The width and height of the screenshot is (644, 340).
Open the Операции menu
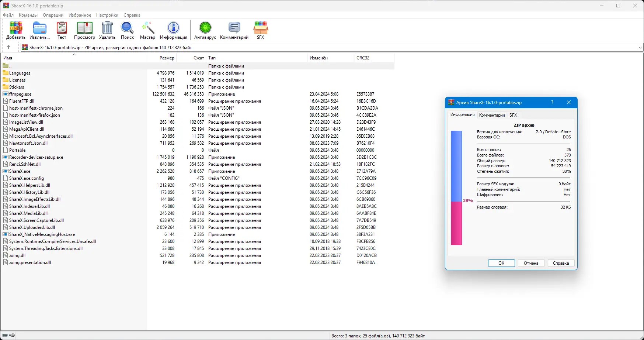pos(53,15)
